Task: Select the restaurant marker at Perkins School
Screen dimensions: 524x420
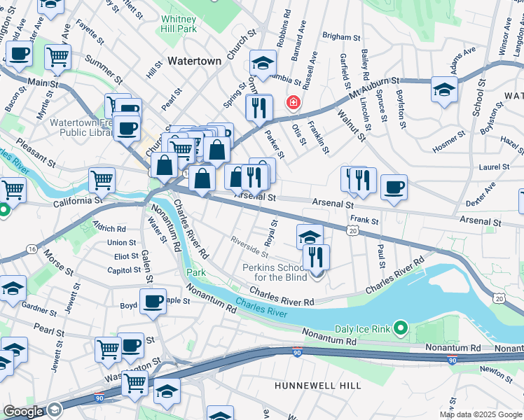Action: pyautogui.click(x=316, y=258)
